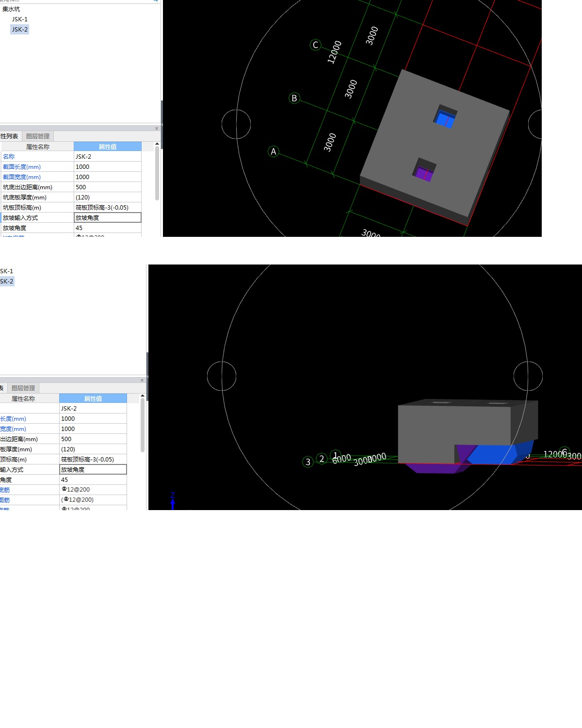Click the 截面宽度(mm) property label

22,177
